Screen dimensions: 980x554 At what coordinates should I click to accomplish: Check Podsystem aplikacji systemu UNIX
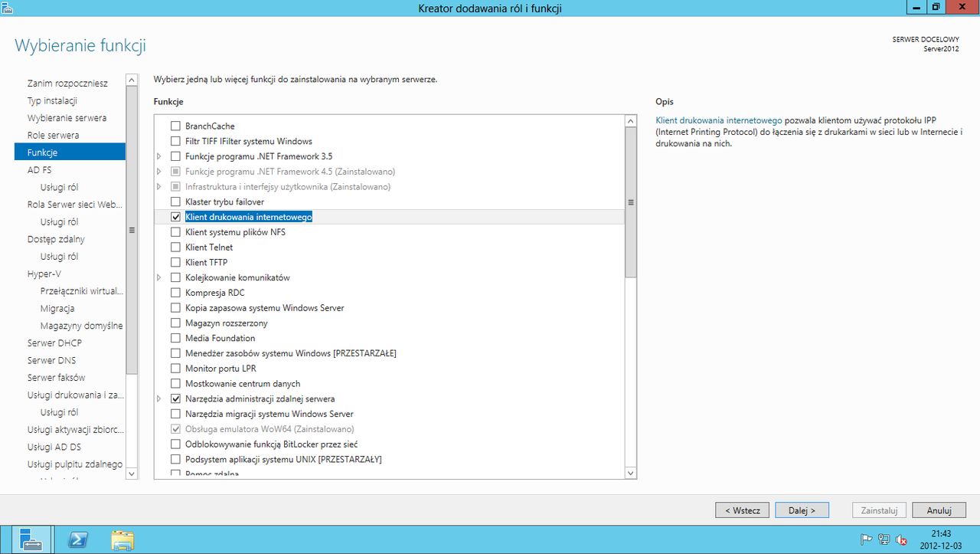(175, 460)
